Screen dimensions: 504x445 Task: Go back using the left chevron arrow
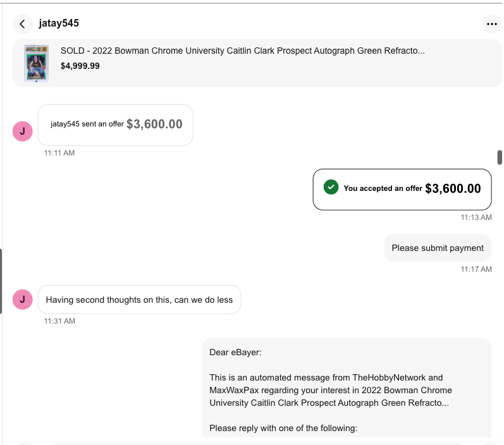(23, 24)
